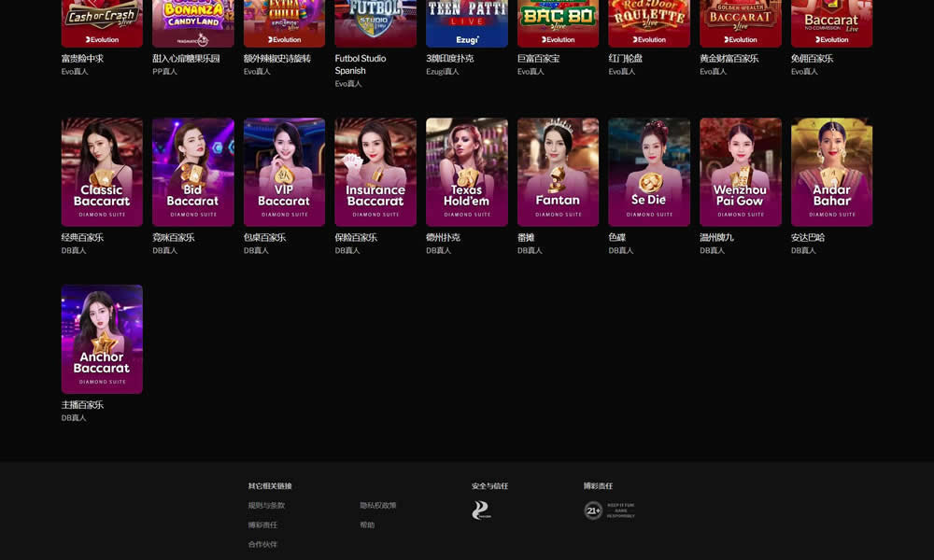Select the 黄金财富百家乐 game title

click(x=729, y=58)
